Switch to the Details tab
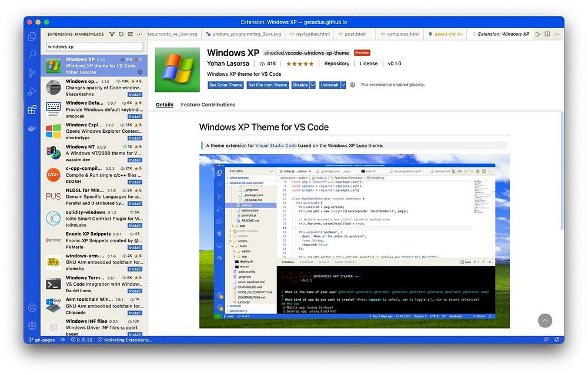This screenshot has height=375, width=588. coord(165,105)
